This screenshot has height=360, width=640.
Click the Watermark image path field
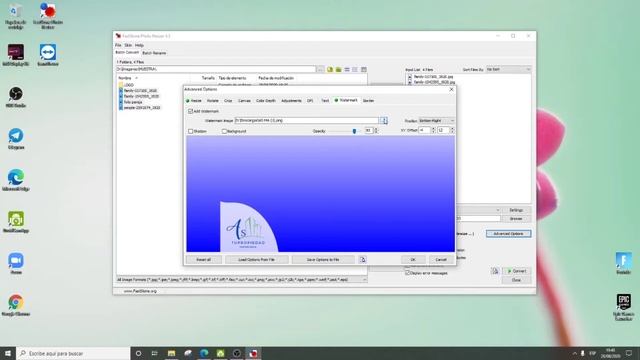307,120
